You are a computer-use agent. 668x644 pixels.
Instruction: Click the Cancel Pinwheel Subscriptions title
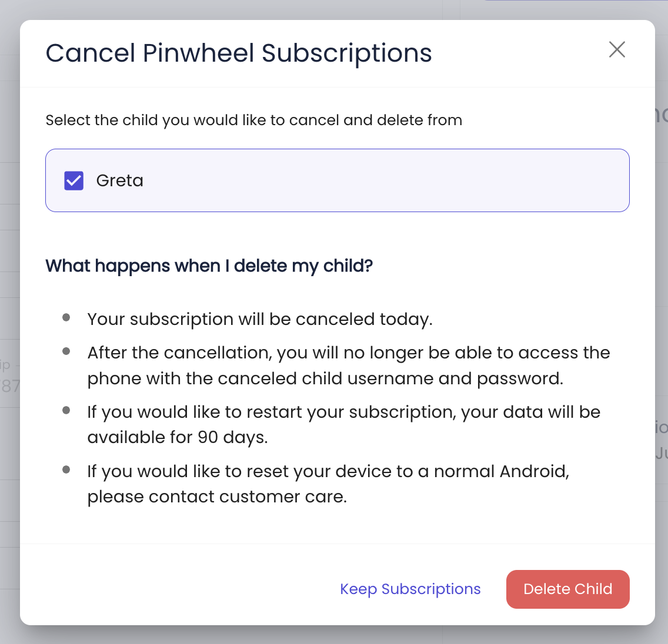tap(239, 53)
